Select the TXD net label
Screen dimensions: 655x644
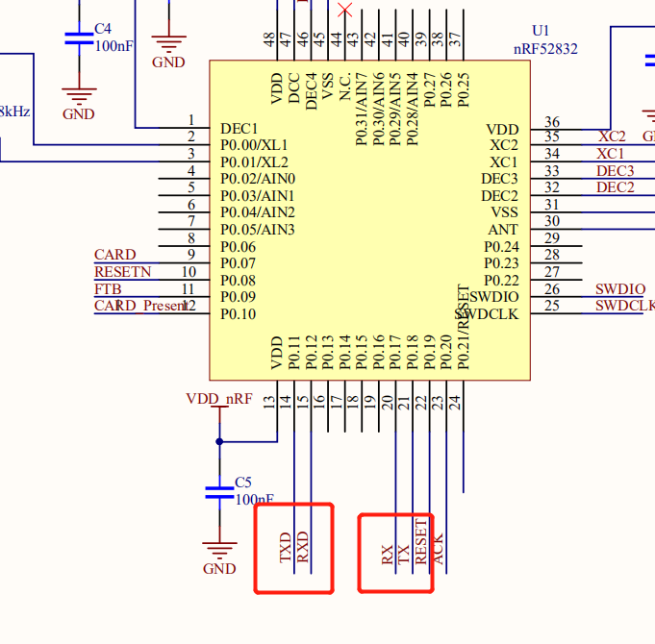(285, 547)
